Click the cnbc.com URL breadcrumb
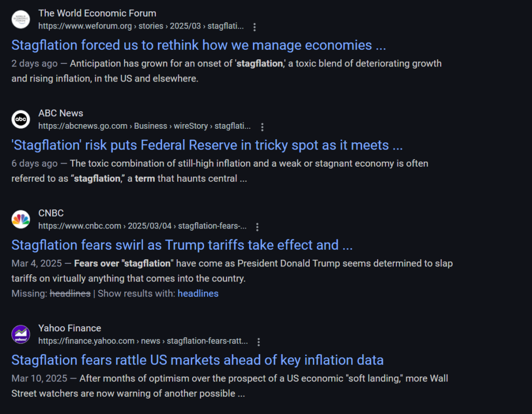532x414 pixels. (x=142, y=225)
